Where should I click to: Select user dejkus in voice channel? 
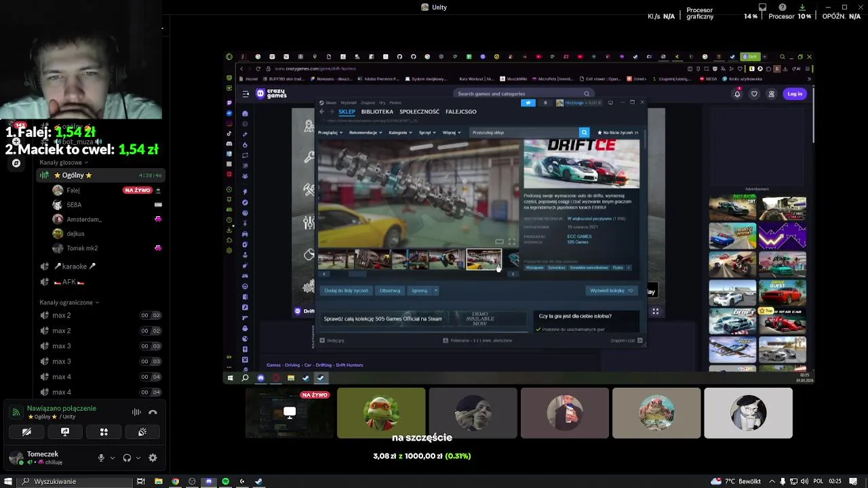(x=106, y=234)
